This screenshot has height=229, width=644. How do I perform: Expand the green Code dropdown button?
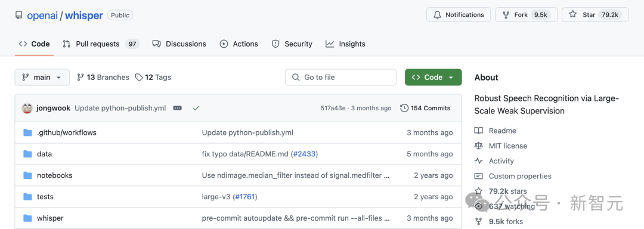click(x=434, y=77)
